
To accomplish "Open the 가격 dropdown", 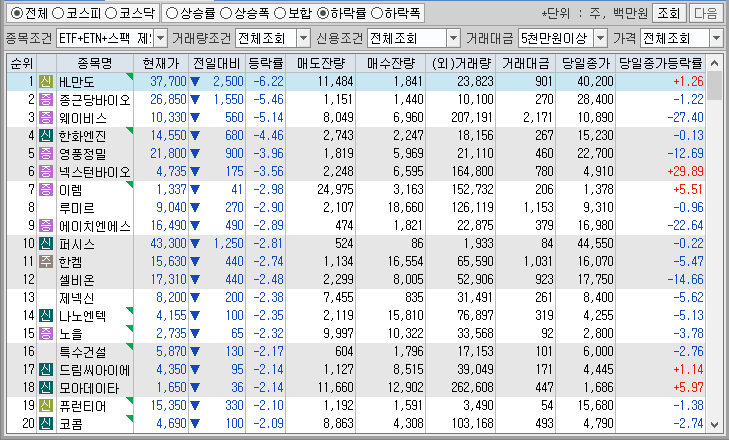I will pyautogui.click(x=716, y=39).
